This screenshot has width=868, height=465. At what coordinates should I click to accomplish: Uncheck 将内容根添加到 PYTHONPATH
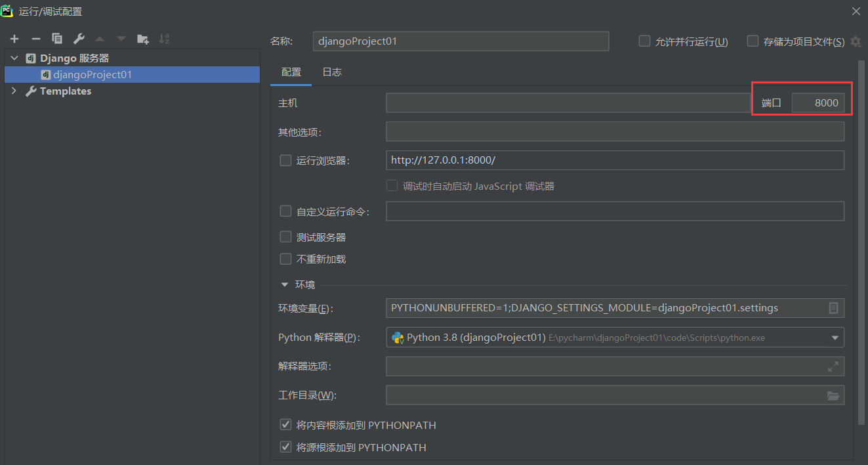tap(285, 425)
